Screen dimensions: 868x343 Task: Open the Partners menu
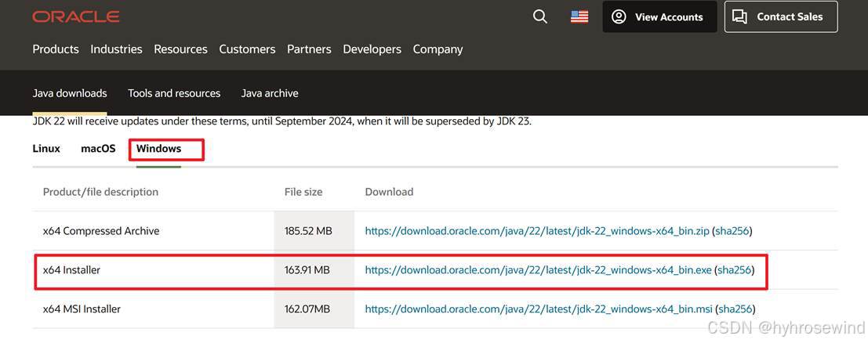309,49
